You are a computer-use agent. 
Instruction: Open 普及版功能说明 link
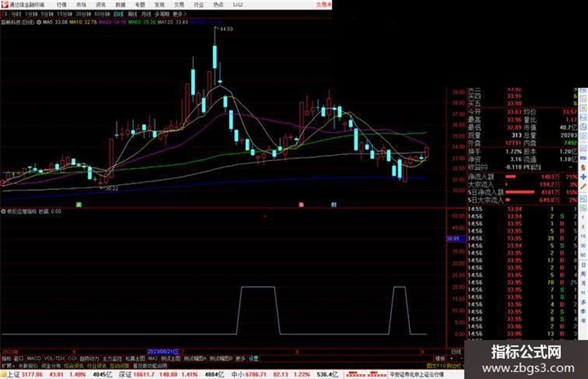(150, 365)
